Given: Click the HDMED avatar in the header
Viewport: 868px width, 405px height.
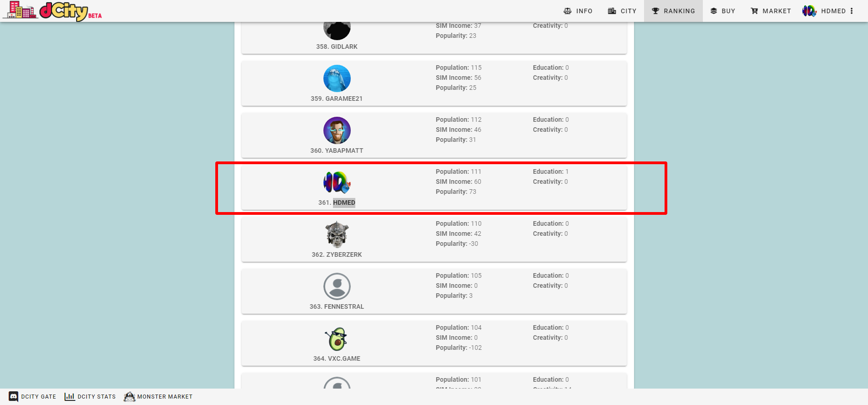Looking at the screenshot, I should (x=809, y=11).
